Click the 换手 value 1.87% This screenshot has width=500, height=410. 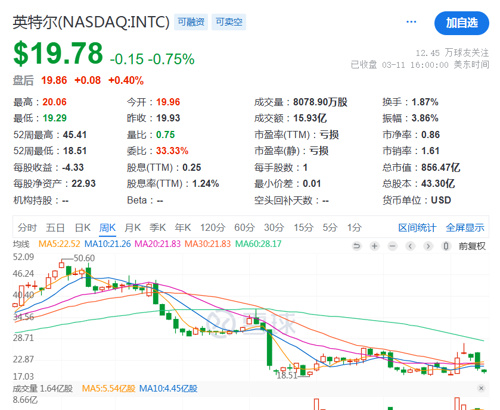click(x=425, y=102)
